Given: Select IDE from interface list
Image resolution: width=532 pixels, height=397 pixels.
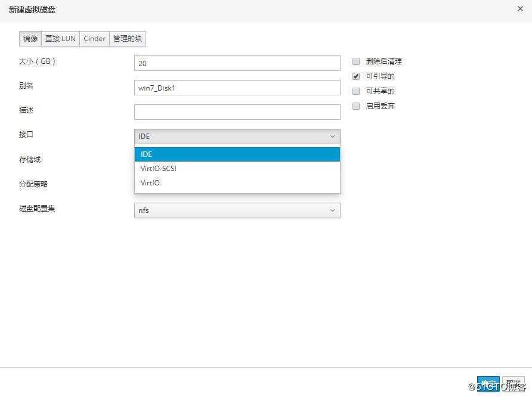Looking at the screenshot, I should 237,154.
